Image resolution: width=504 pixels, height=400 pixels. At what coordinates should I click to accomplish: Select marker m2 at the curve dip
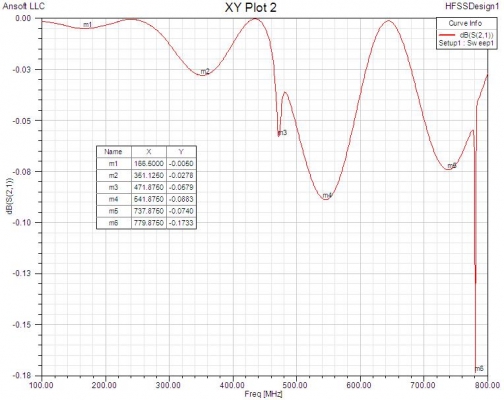pos(205,71)
